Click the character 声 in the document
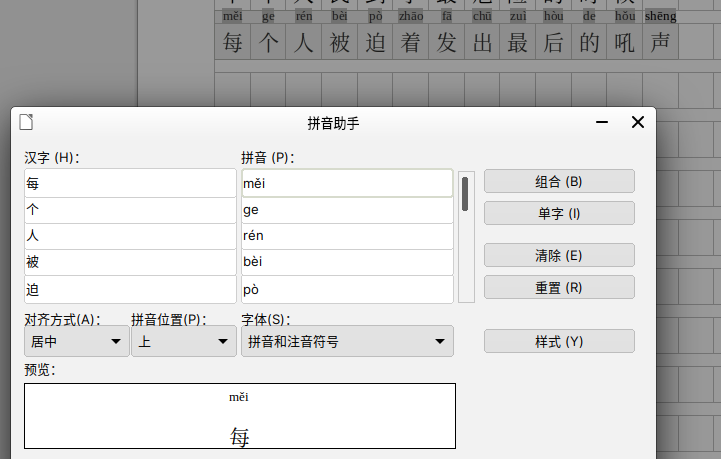 tap(660, 43)
